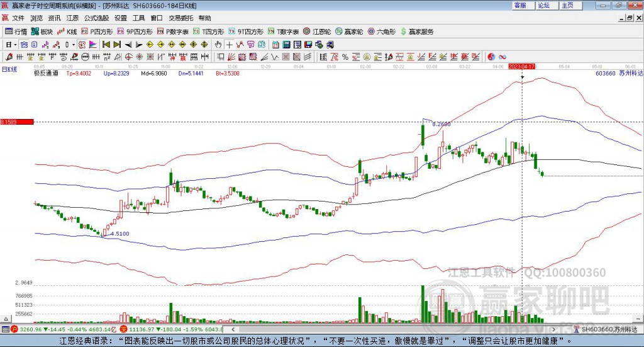Image resolution: width=644 pixels, height=347 pixels.
Task: Select the red pencil drawing tool
Action: (9, 57)
